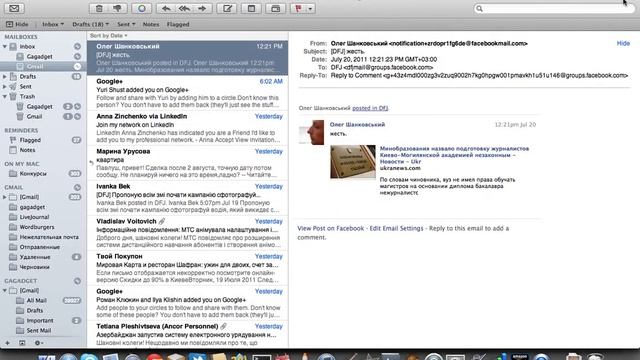Expand [Gmail] folder under GMAIL section
This screenshot has height=360, width=640.
pyautogui.click(x=5, y=197)
